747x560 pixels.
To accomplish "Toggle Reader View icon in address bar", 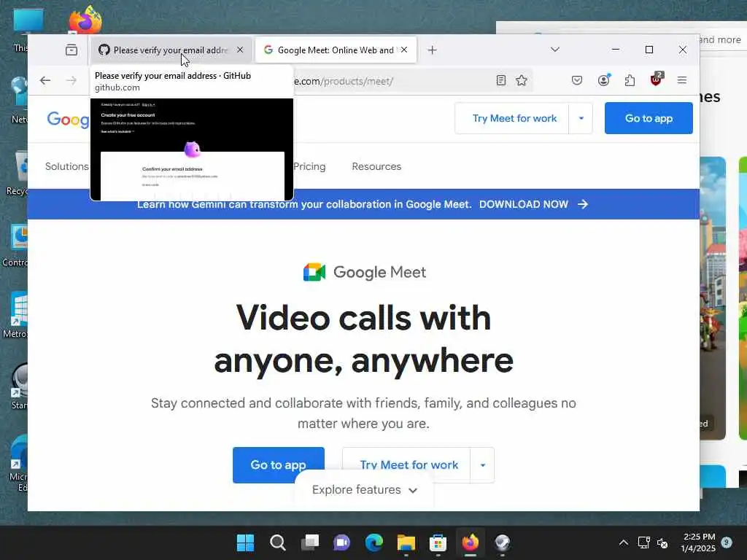I will (500, 80).
